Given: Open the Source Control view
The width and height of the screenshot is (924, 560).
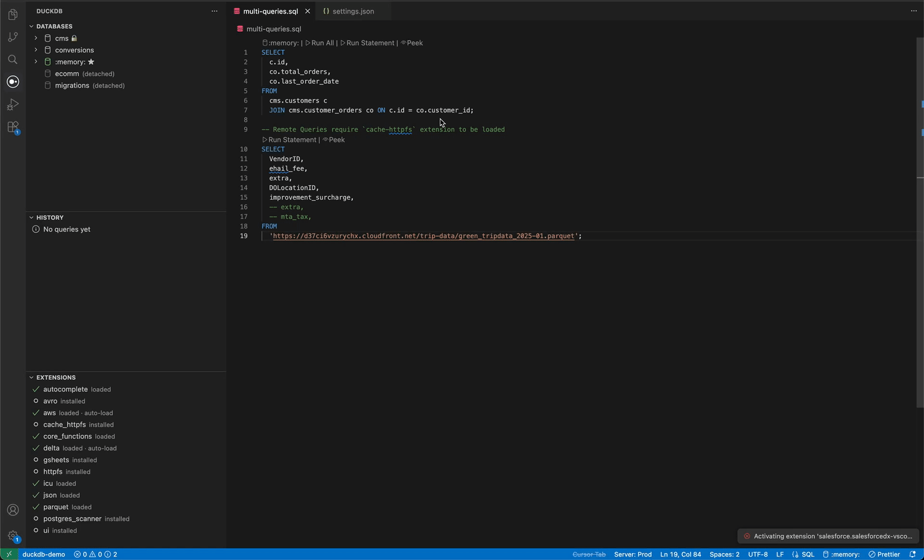Looking at the screenshot, I should [x=13, y=37].
